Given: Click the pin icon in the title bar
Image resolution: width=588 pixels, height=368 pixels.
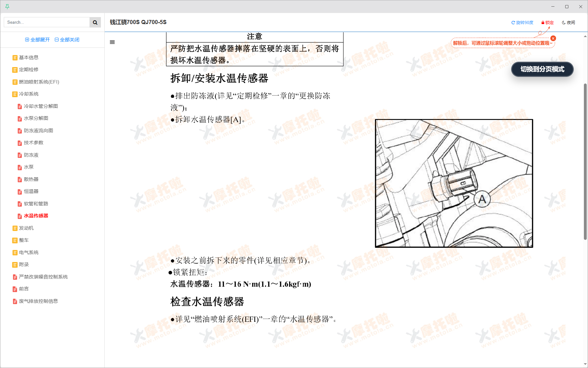Looking at the screenshot, I should [x=7, y=6].
